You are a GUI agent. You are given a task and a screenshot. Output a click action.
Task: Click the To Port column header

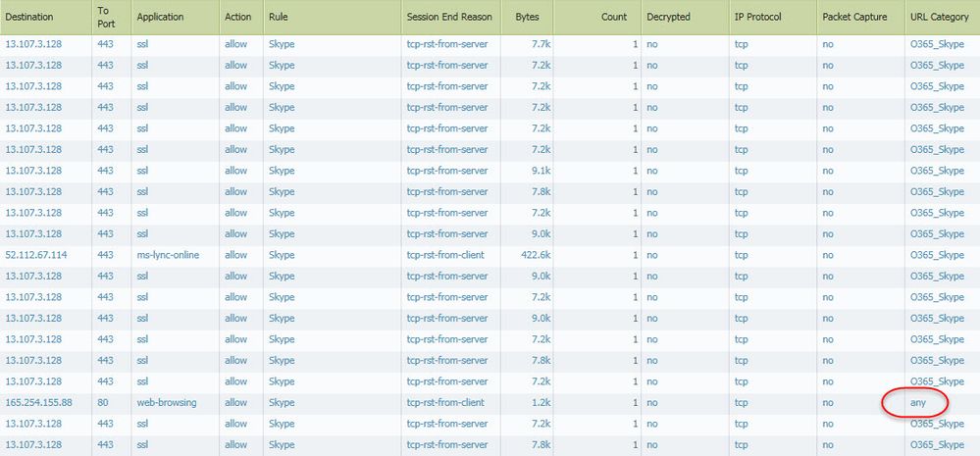click(106, 18)
